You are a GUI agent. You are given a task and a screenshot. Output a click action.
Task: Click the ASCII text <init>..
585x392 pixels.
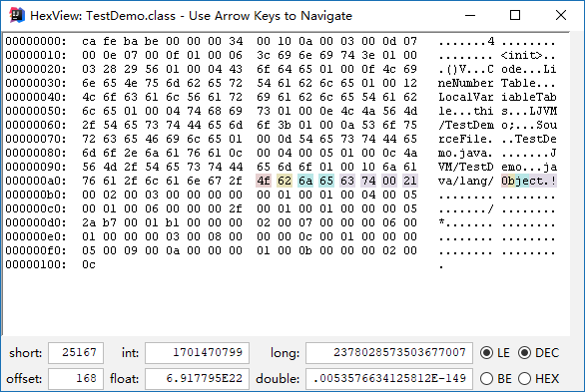click(x=522, y=55)
